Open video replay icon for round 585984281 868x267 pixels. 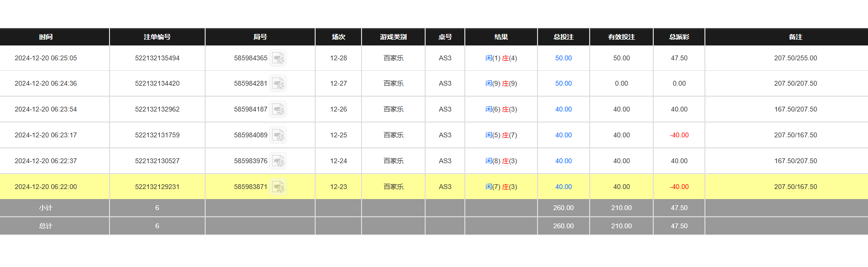278,83
